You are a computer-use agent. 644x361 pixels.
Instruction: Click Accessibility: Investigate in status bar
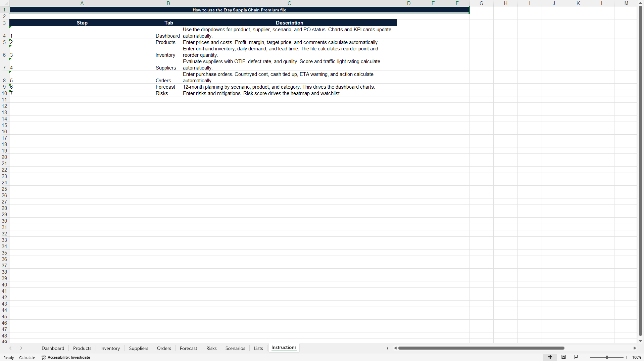66,358
